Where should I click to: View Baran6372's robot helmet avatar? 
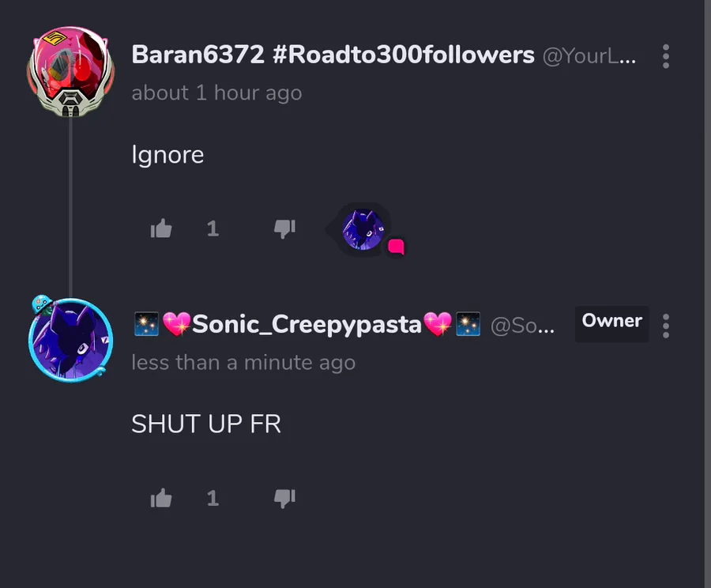click(x=71, y=71)
